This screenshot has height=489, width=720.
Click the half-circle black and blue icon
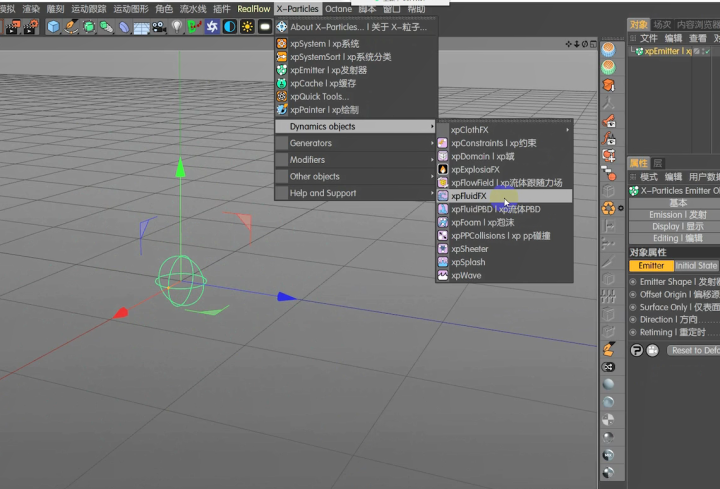[230, 27]
